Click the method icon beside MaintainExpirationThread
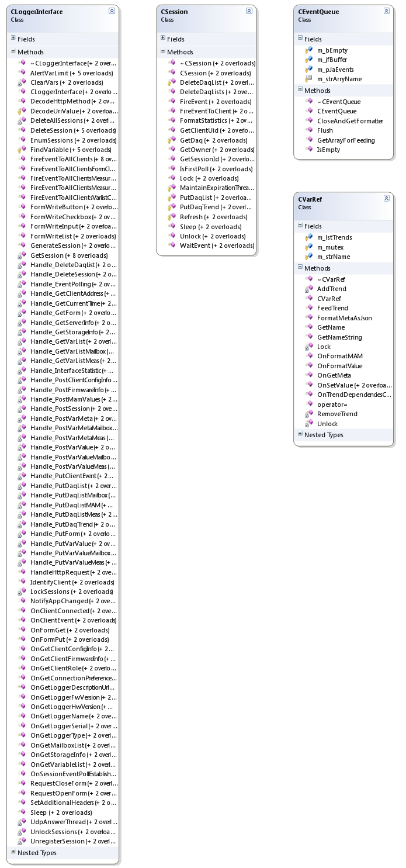This screenshot has height=868, width=406. point(171,188)
